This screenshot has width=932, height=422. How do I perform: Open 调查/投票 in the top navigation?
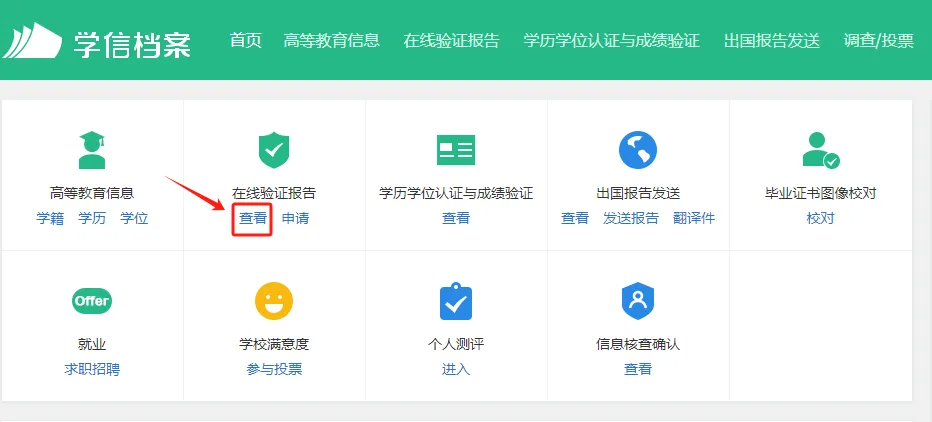(x=879, y=40)
